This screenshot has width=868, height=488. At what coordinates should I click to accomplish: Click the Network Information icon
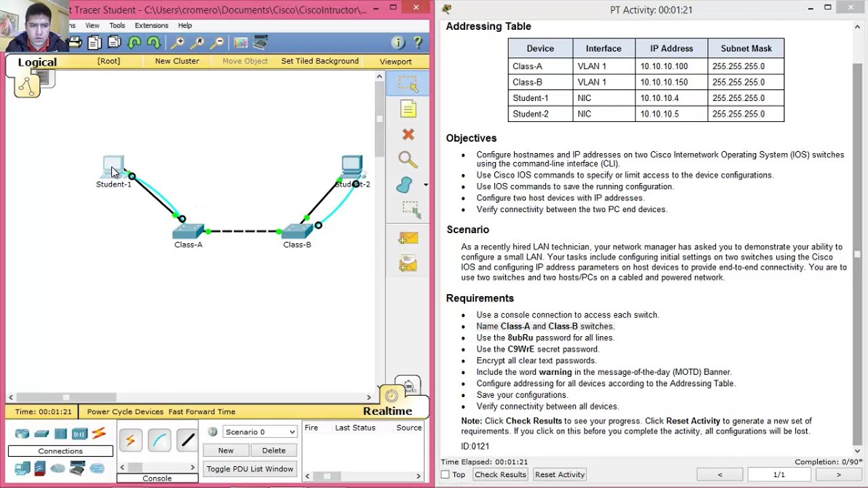point(398,43)
